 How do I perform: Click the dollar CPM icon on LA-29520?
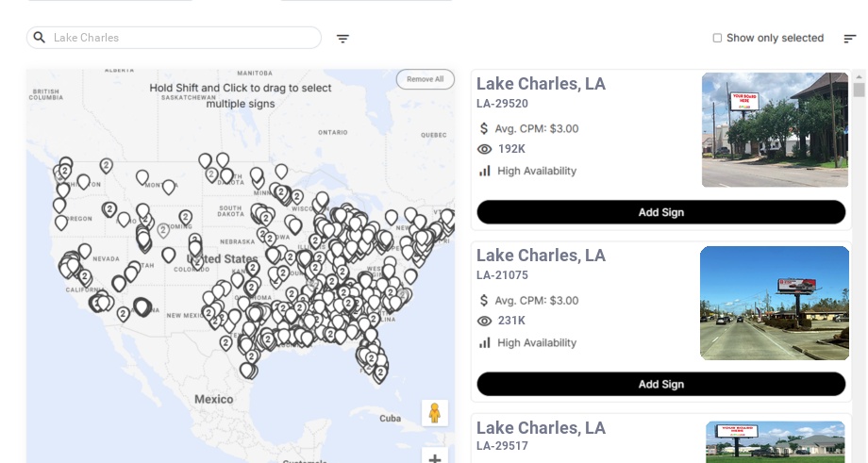tap(484, 128)
